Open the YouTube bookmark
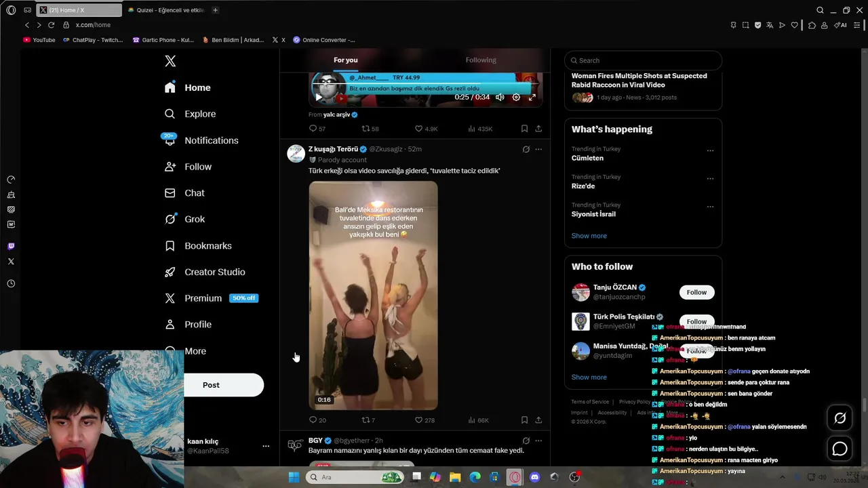This screenshot has height=488, width=868. pos(39,40)
